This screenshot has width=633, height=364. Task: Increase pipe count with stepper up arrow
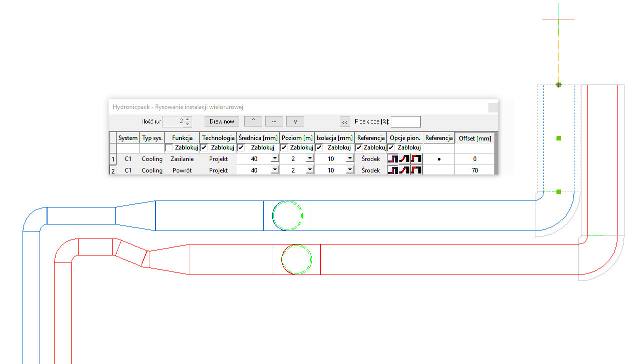[187, 119]
